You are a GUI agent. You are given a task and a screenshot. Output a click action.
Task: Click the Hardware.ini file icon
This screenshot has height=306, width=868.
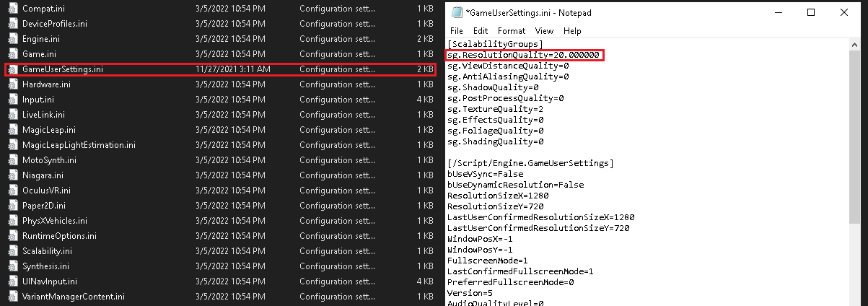(12, 84)
